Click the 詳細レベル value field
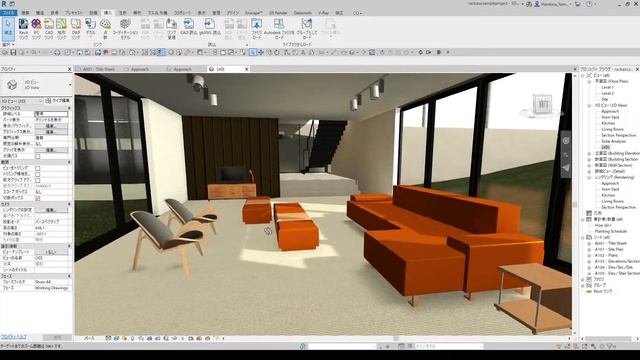 [x=51, y=114]
